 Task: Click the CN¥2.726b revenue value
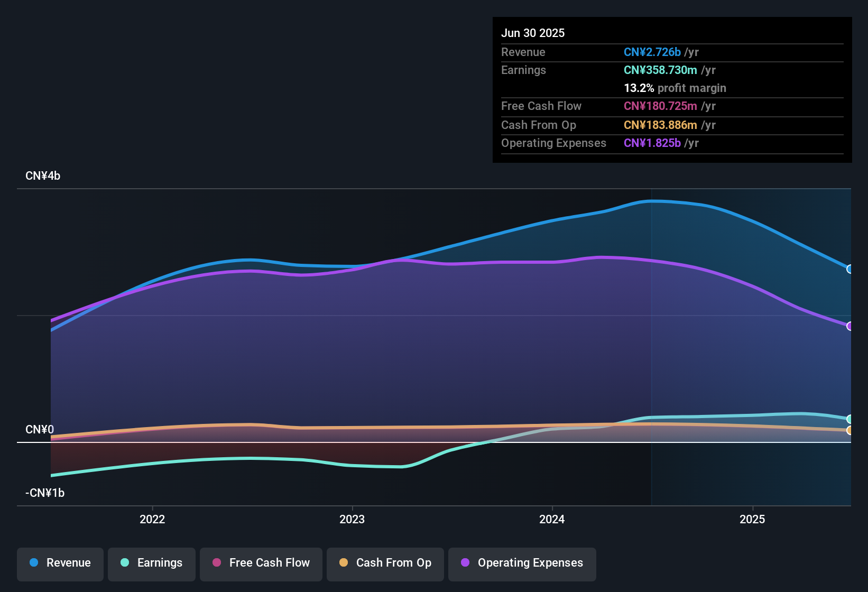652,52
